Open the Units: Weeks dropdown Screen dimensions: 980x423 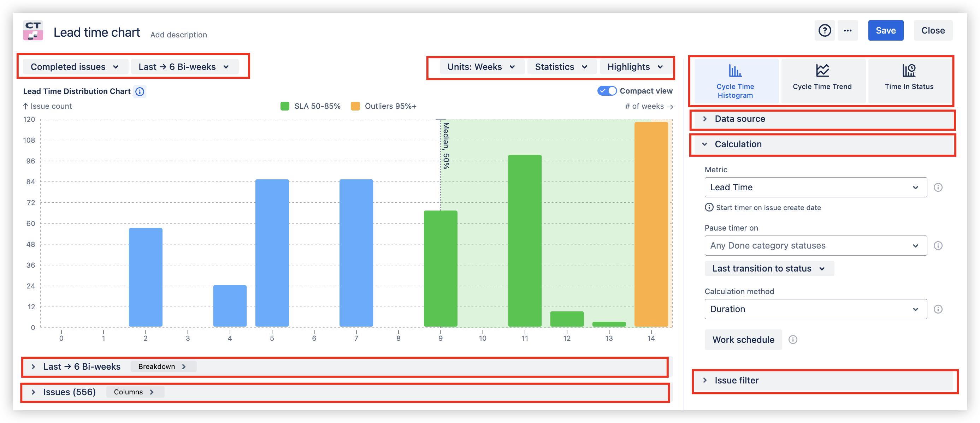481,67
